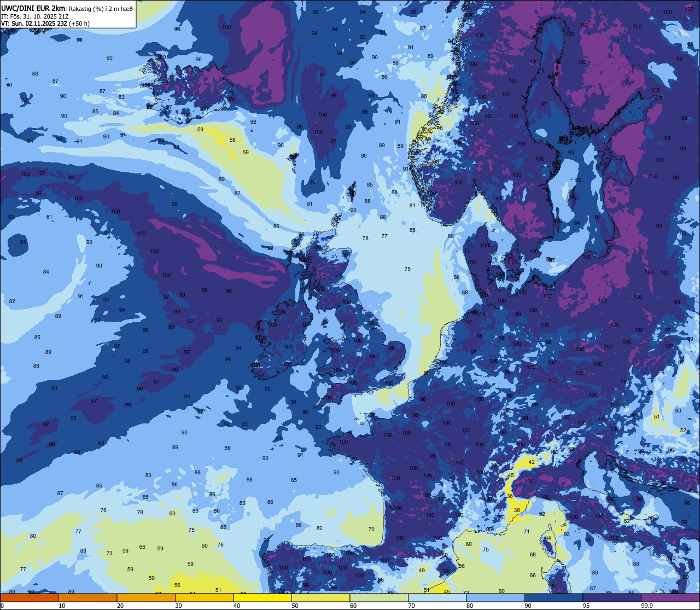The width and height of the screenshot is (700, 610).
Task: Click the 95–99.9% dark indigo legend swatch
Action: point(612,598)
